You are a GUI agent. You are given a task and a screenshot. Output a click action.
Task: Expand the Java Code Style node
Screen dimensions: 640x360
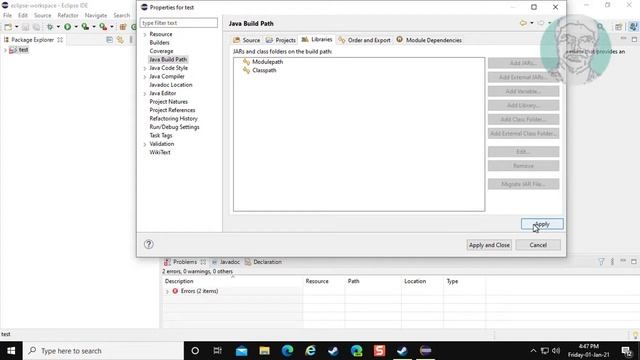(x=145, y=69)
